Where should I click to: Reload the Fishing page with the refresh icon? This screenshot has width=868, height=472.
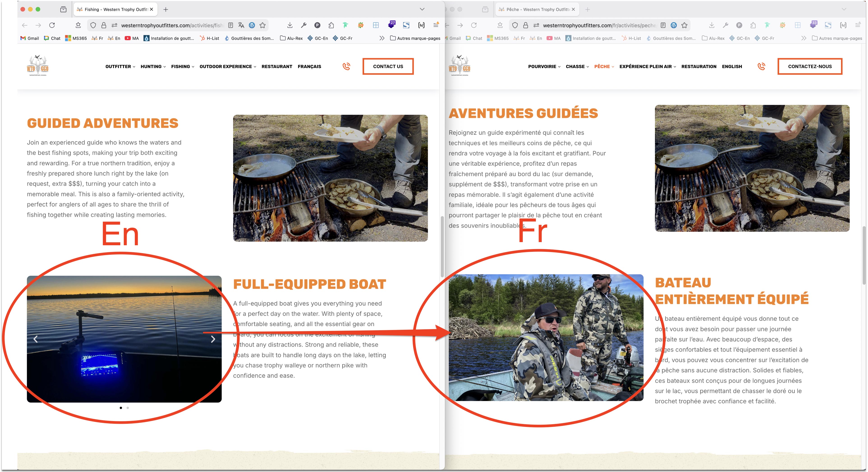point(52,25)
